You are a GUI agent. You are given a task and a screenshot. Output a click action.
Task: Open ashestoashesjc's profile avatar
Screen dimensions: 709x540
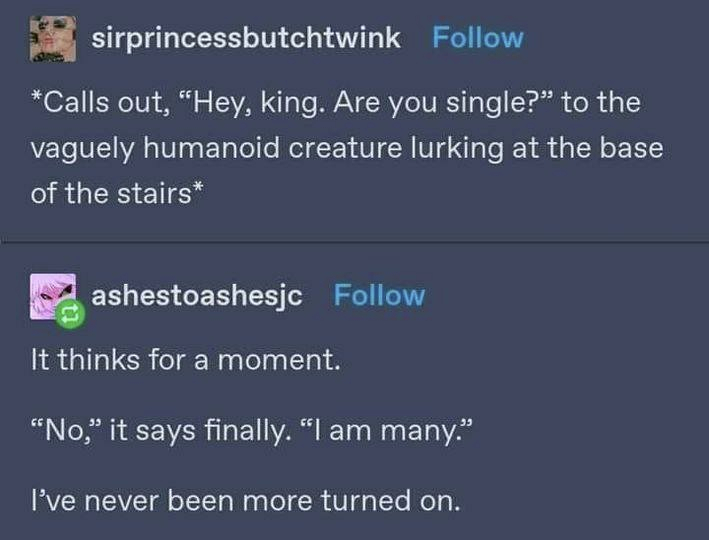pyautogui.click(x=51, y=296)
